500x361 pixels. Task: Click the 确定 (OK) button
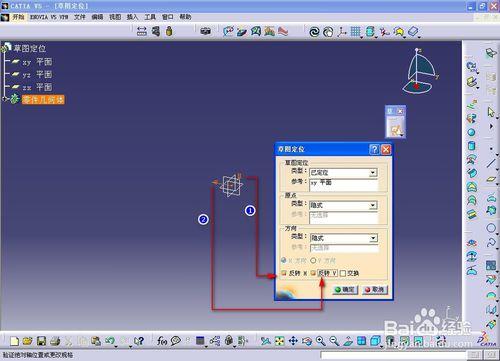click(x=345, y=290)
